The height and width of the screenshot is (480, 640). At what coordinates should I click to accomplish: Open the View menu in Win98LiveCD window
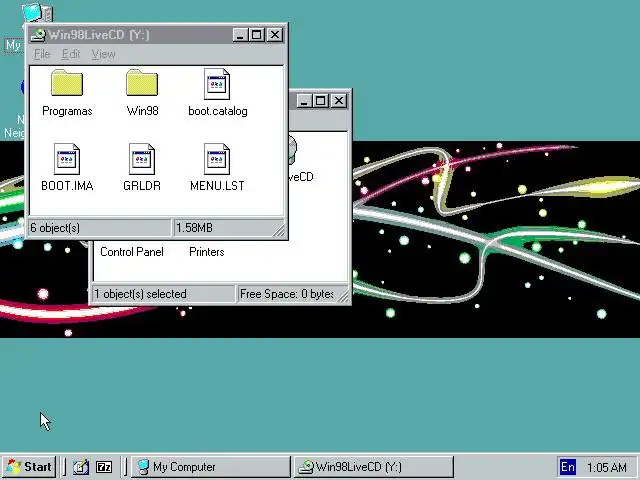click(103, 54)
